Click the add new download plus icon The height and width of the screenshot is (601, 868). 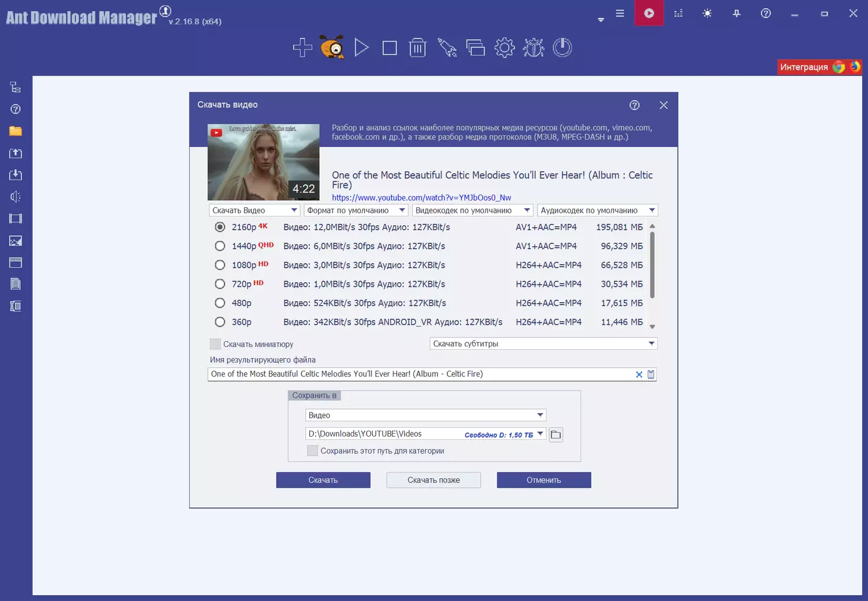click(x=302, y=48)
